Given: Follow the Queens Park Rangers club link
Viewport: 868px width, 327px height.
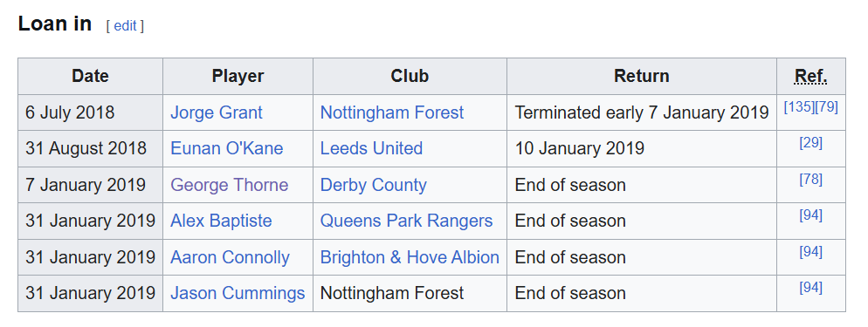Looking at the screenshot, I should (x=406, y=221).
